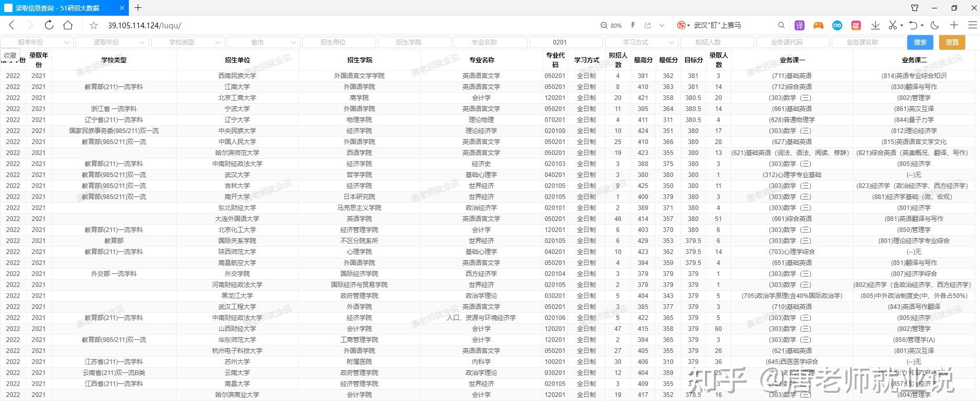Click the blue 搜索 button

920,42
